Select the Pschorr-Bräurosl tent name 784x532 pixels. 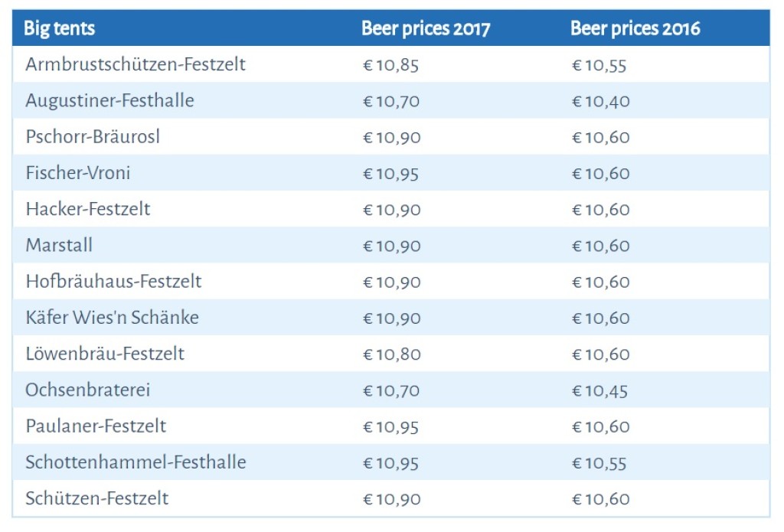93,137
